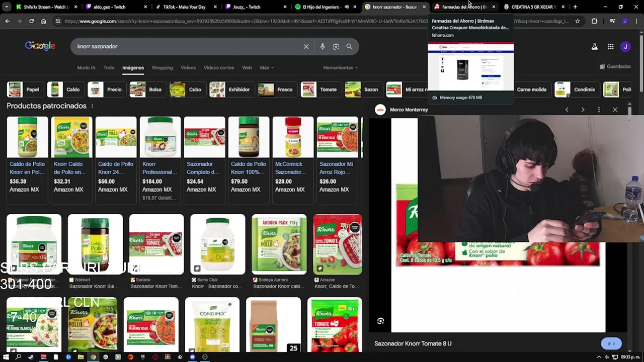Open more options in image preview panel
The height and width of the screenshot is (362, 644).
point(599,110)
